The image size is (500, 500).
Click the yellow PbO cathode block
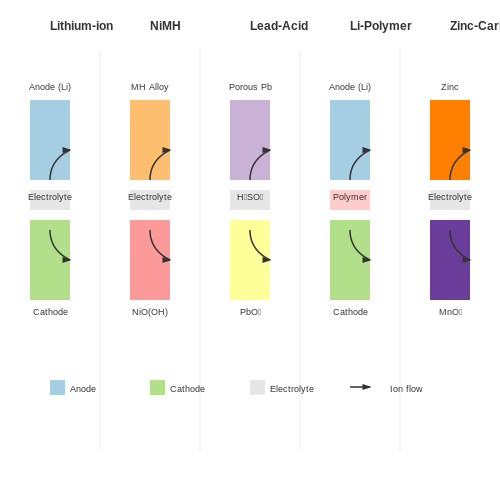250,260
